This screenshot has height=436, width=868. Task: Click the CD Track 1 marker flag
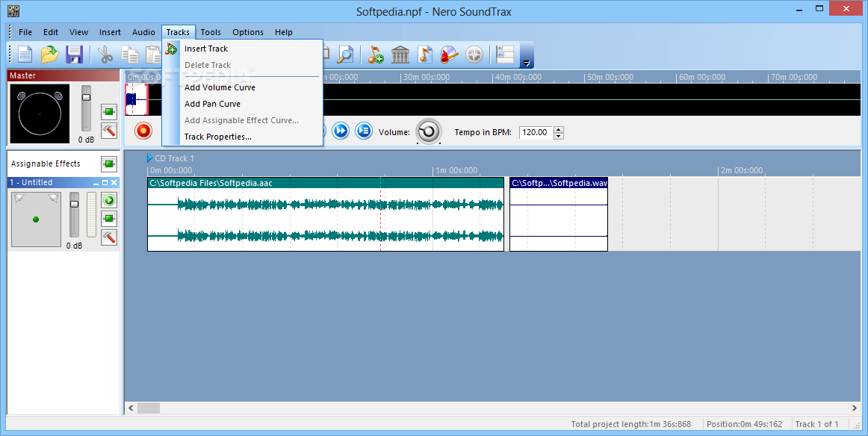click(x=149, y=158)
